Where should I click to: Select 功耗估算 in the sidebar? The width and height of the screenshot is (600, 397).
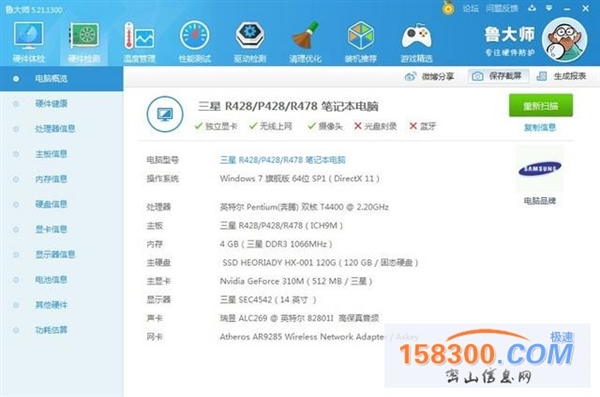coord(51,330)
